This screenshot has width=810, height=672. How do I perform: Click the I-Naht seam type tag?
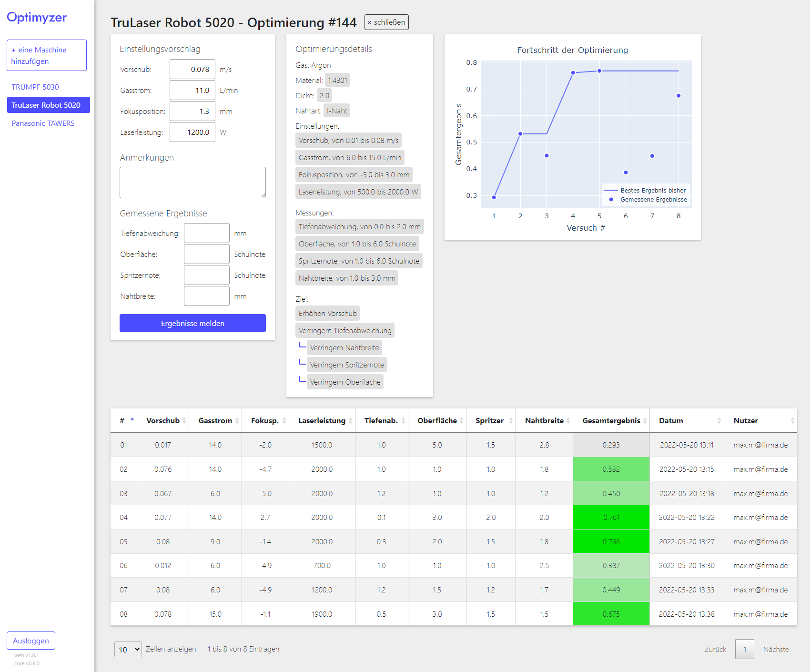pos(337,111)
